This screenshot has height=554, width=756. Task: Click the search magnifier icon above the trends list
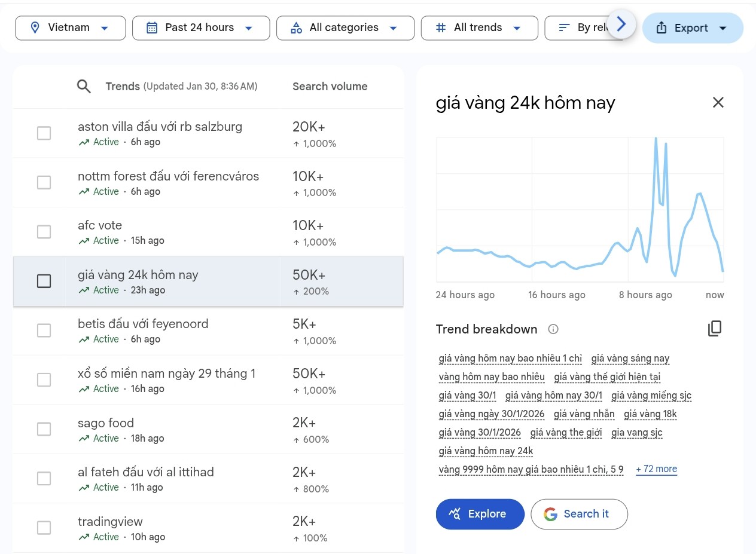tap(84, 86)
